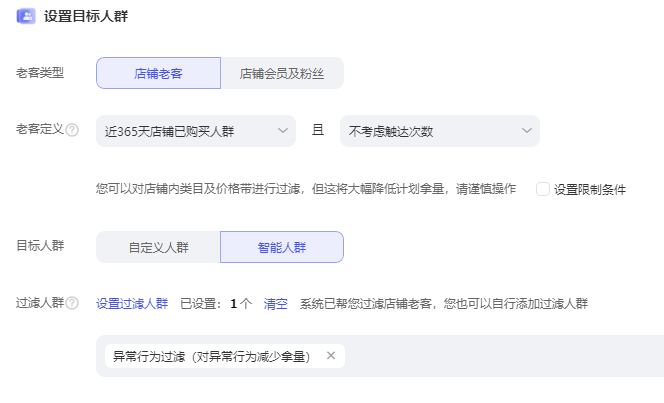The height and width of the screenshot is (403, 664).
Task: Select 店铺老客 customer type
Action: coord(158,73)
